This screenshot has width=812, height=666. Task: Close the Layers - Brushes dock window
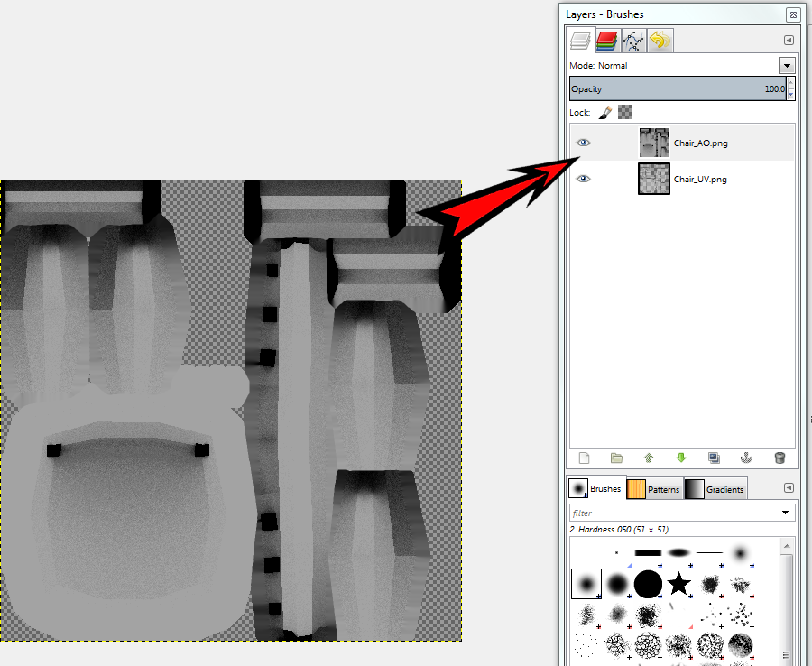[793, 14]
